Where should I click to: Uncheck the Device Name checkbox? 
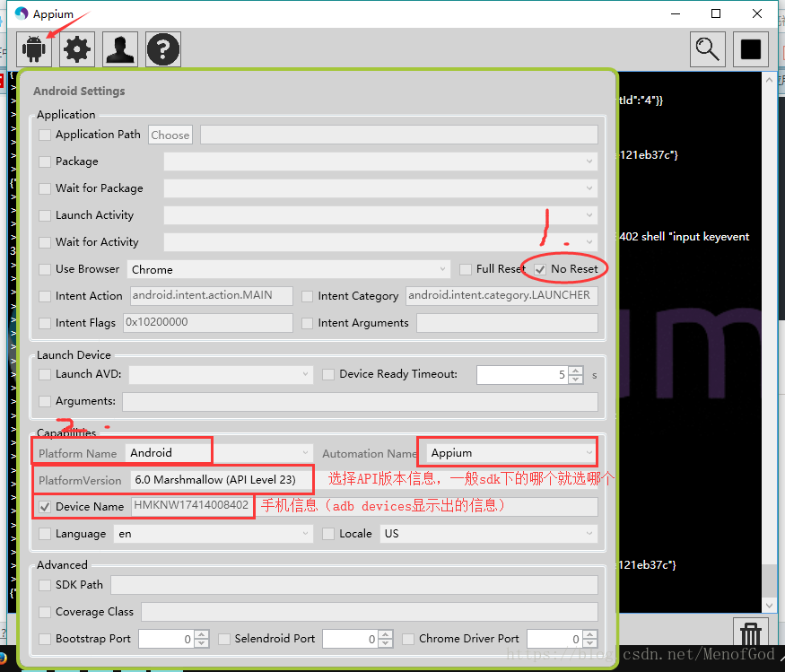point(45,507)
